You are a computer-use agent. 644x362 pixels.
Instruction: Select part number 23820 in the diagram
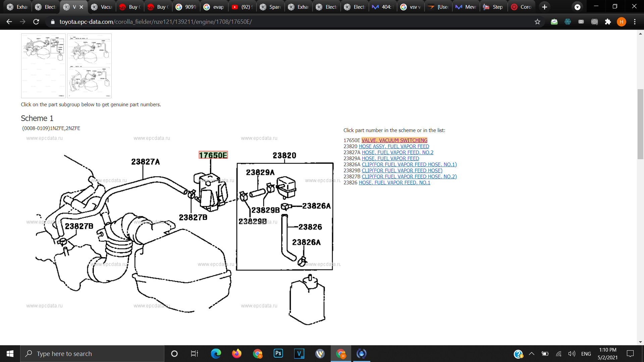[284, 156]
